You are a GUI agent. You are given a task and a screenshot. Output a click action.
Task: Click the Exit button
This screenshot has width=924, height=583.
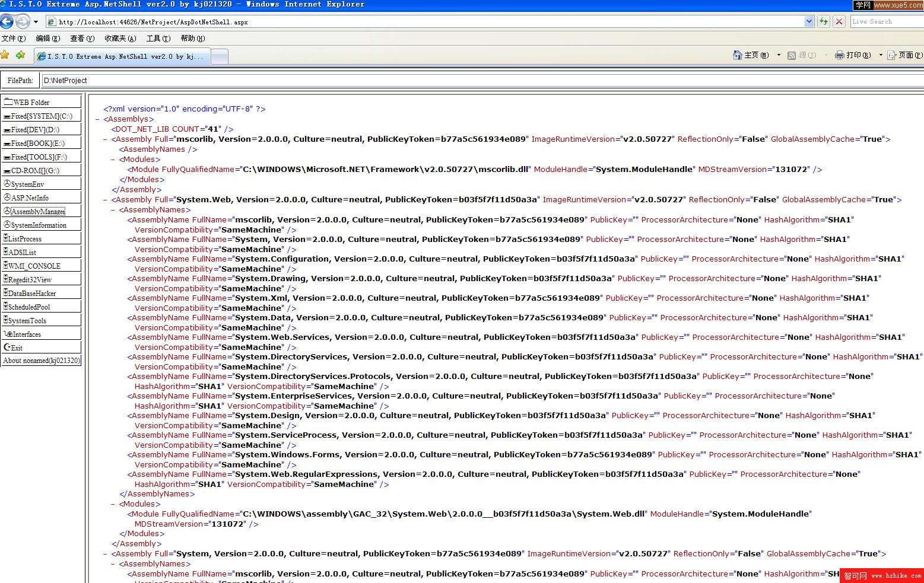click(x=42, y=348)
